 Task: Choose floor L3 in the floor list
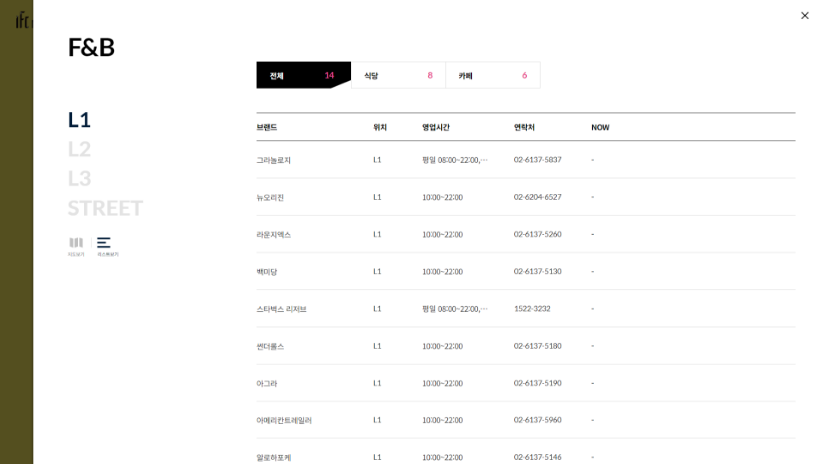click(79, 179)
